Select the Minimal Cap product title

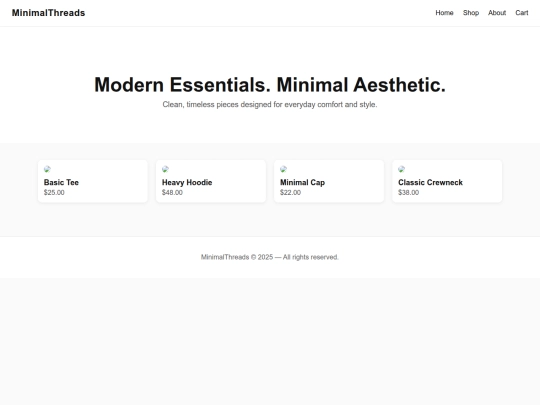[x=302, y=183]
